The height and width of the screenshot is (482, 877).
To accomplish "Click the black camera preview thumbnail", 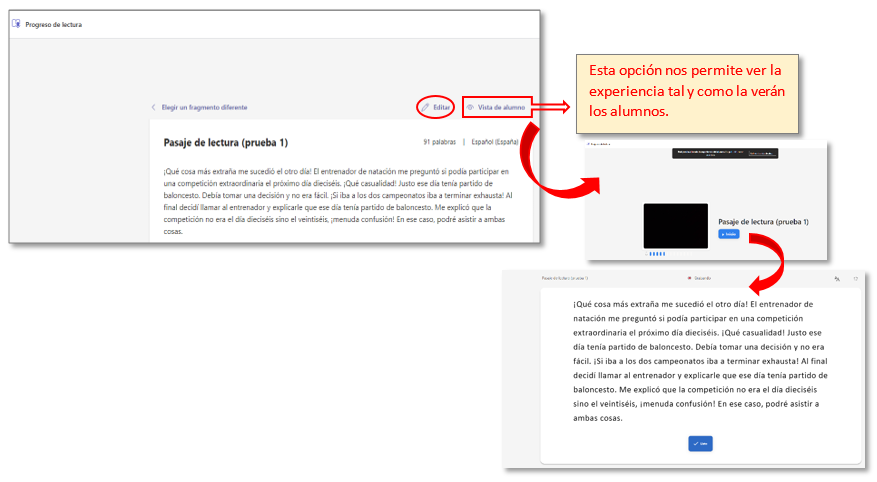I will [676, 226].
